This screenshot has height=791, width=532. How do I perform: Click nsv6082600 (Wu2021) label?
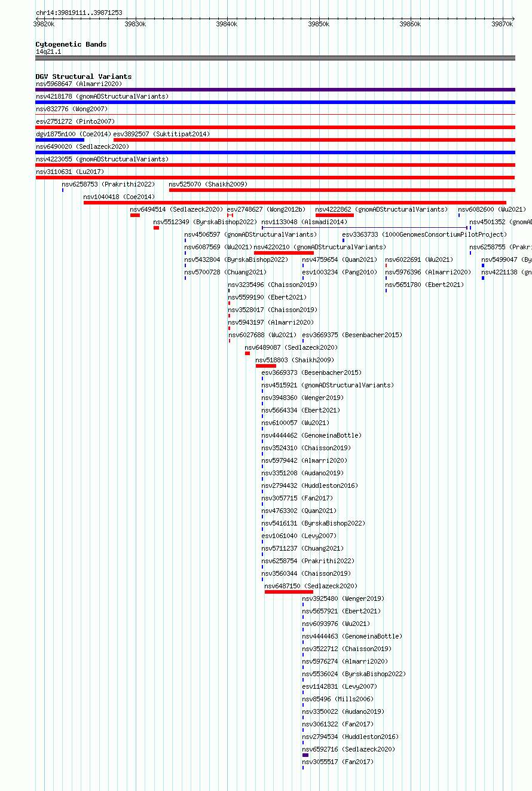point(492,209)
